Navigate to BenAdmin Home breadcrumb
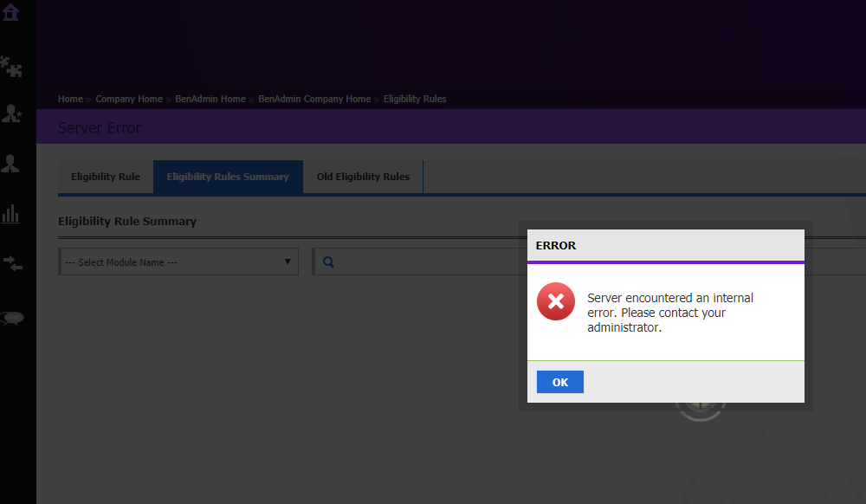This screenshot has height=504, width=866. 210,99
